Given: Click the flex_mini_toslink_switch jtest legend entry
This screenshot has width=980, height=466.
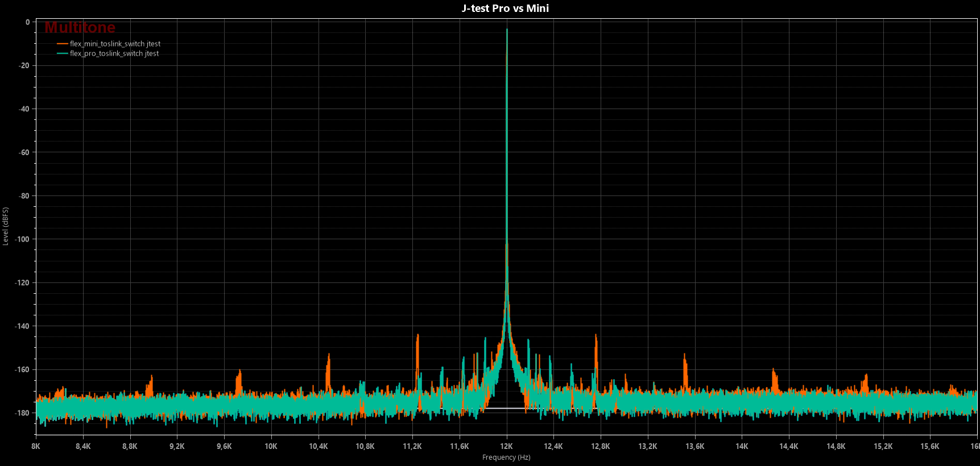Looking at the screenshot, I should pyautogui.click(x=115, y=44).
